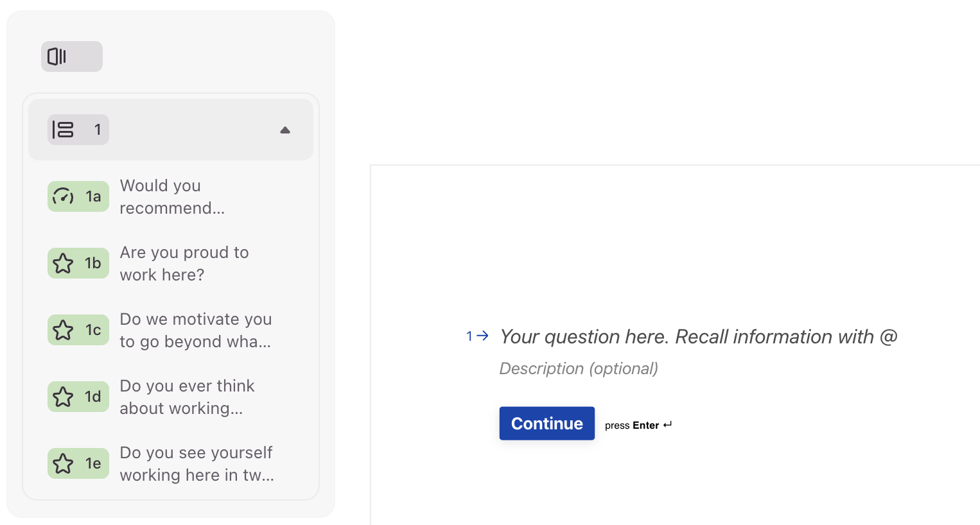Click the star icon for question 1e
Screen dimensions: 980x525
pyautogui.click(x=63, y=463)
